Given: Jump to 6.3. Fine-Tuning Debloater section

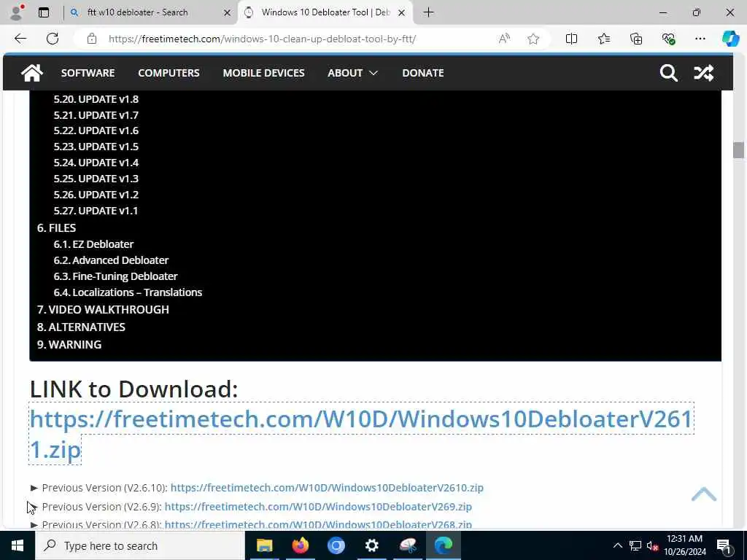Looking at the screenshot, I should (116, 276).
